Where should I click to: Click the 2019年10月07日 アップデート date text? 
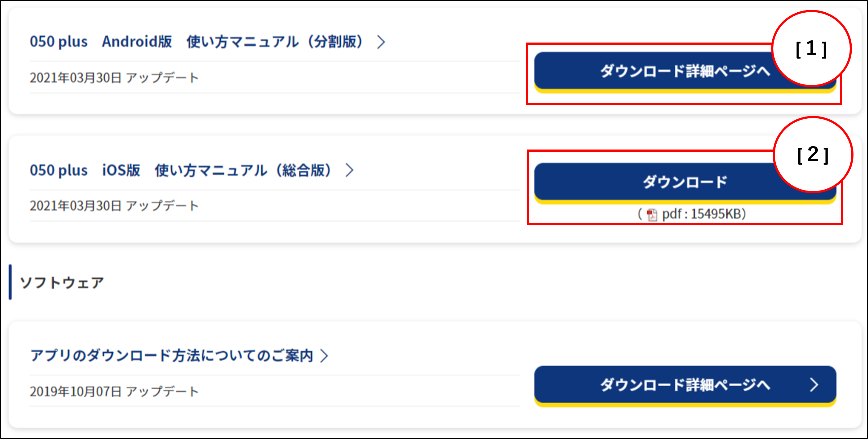114,392
